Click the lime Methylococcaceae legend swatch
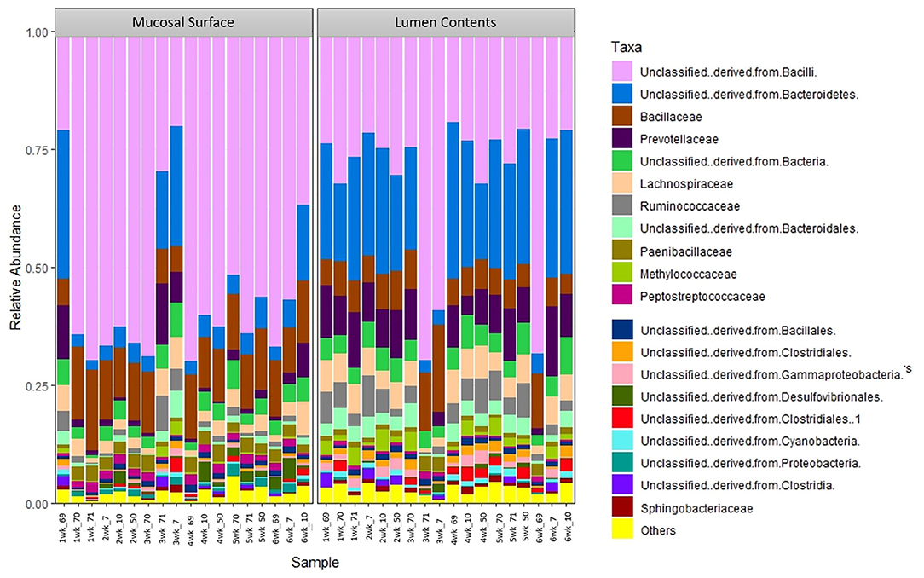The height and width of the screenshot is (578, 924). (621, 274)
